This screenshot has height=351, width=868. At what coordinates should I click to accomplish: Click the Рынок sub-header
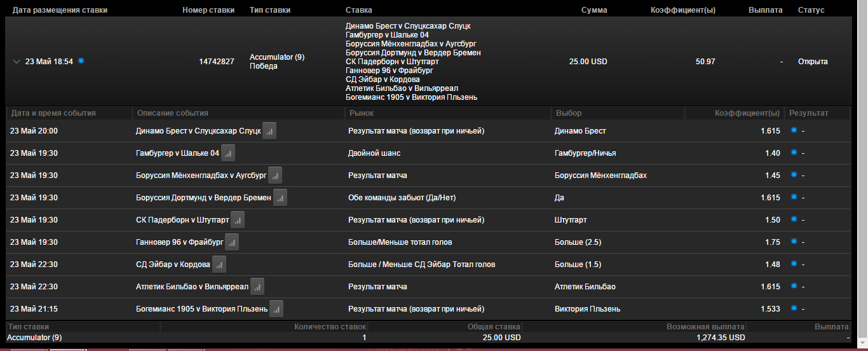[361, 113]
